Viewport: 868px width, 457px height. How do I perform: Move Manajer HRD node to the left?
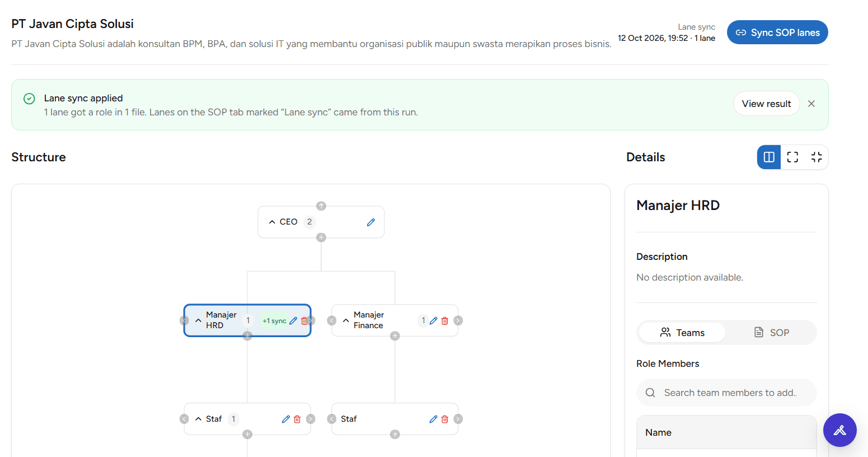[184, 320]
